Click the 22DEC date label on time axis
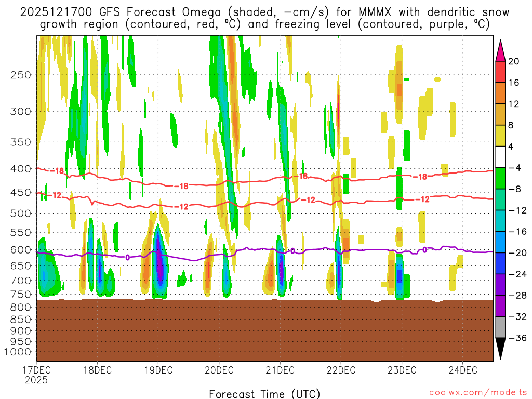Image resolution: width=532 pixels, height=399 pixels. (x=341, y=370)
